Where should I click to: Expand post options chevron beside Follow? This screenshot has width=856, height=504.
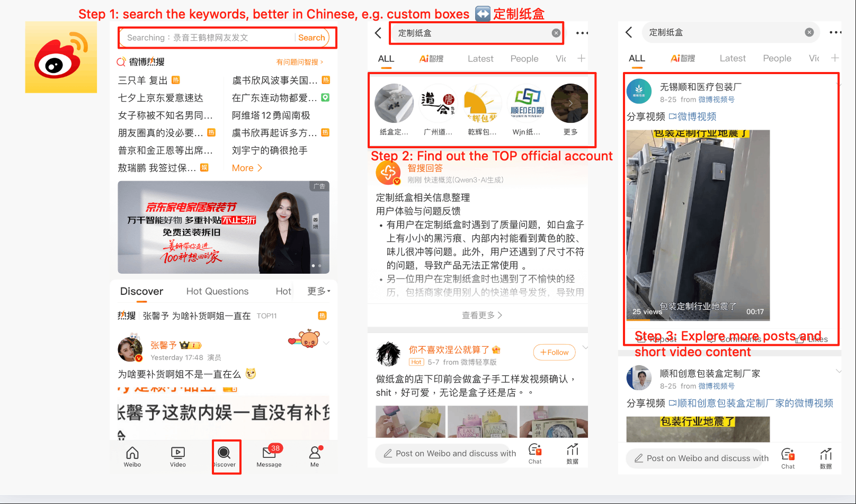coord(585,347)
